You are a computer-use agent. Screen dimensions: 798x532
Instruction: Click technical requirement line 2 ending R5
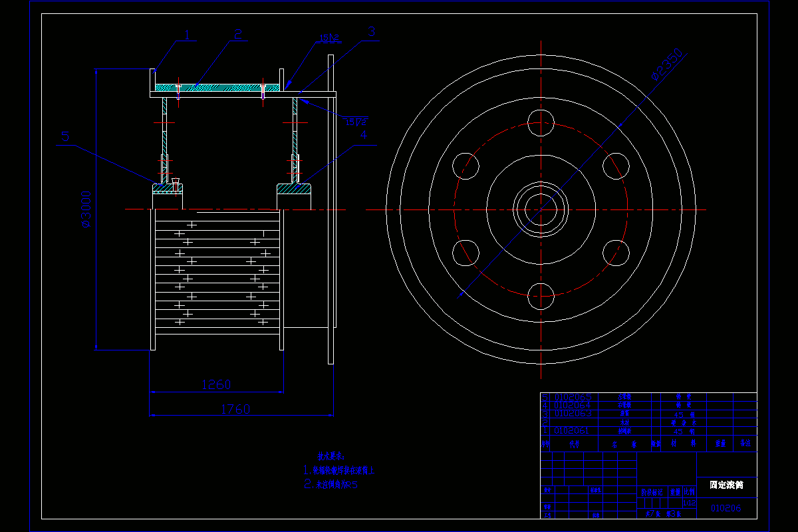[331, 485]
